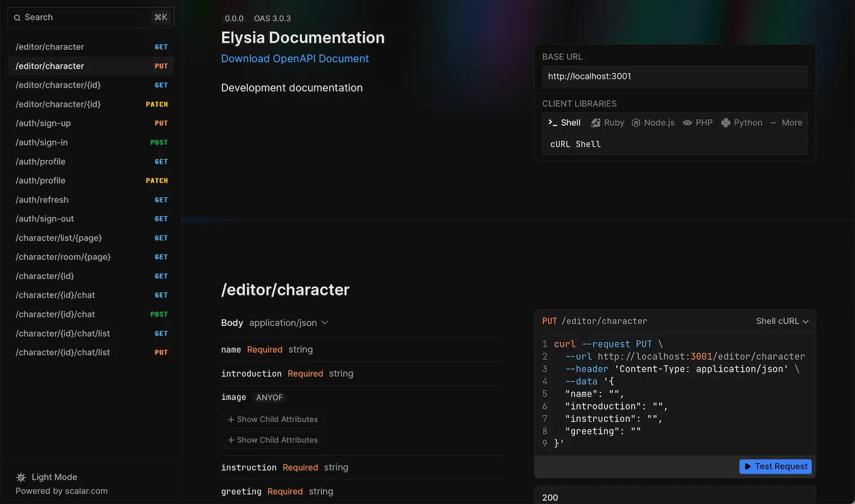
Task: Click inside the BASE URL input field
Action: tap(674, 76)
